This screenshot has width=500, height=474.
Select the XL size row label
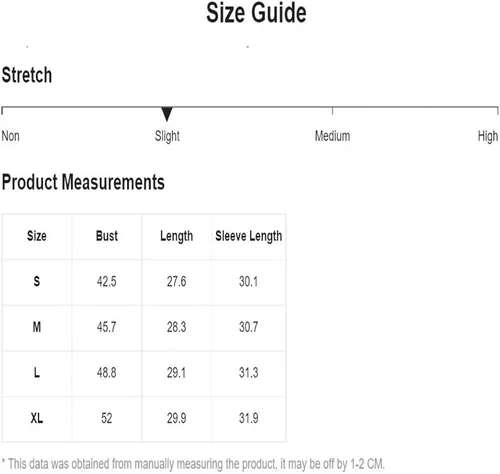(37, 418)
